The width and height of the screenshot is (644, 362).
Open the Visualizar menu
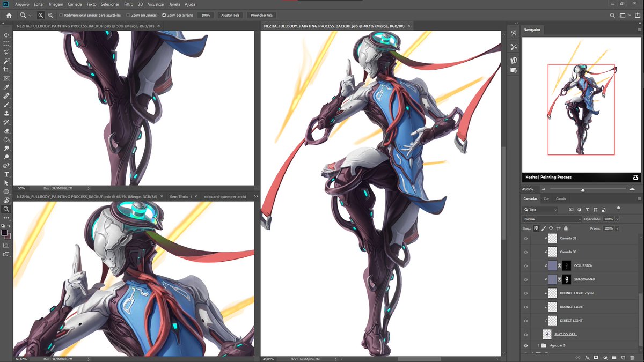coord(156,4)
